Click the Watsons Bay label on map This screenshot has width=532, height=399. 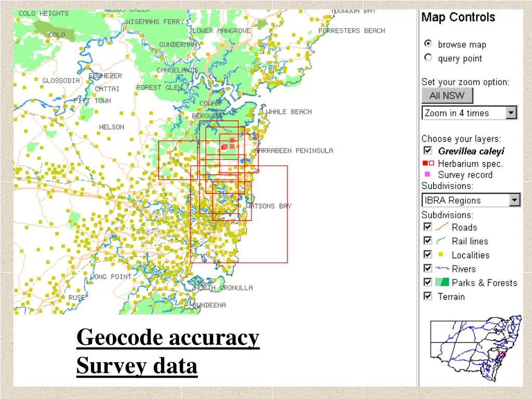[x=268, y=206]
